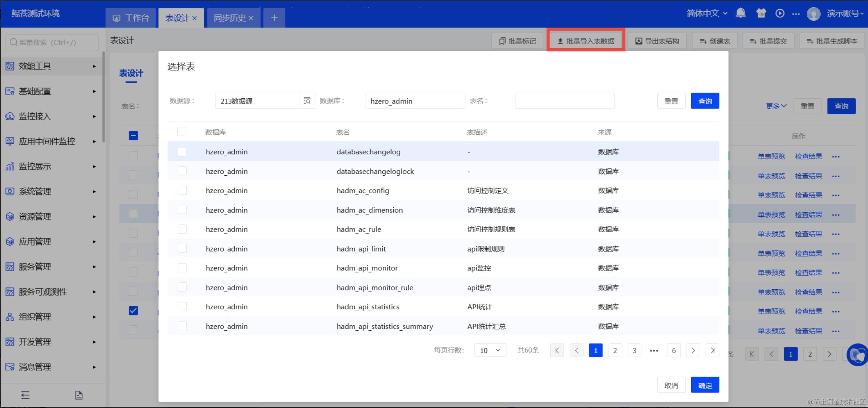This screenshot has height=408, width=868.
Task: Toggle select-all checkbox in dialog header
Action: [182, 132]
